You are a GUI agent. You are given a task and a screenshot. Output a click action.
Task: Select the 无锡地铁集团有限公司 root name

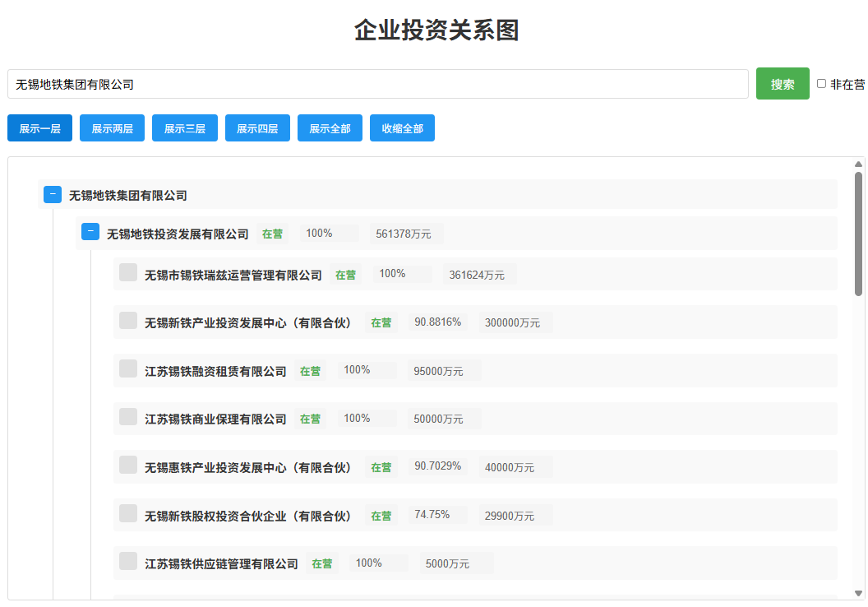point(128,196)
